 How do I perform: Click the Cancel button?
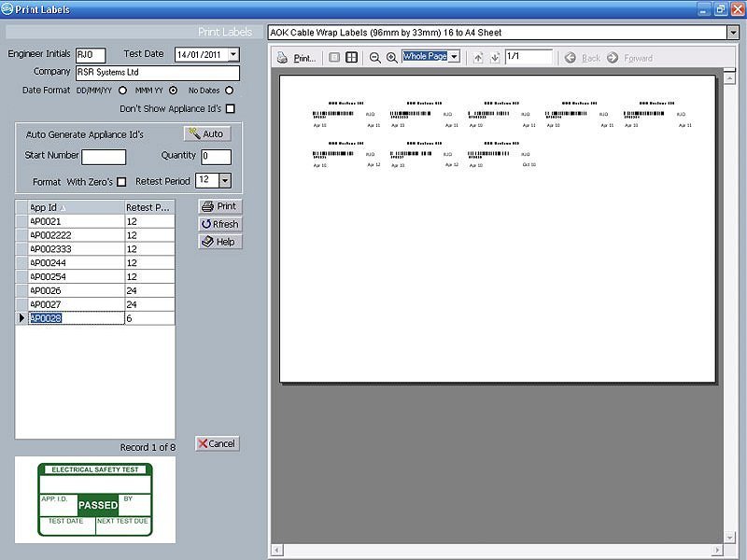(x=217, y=443)
